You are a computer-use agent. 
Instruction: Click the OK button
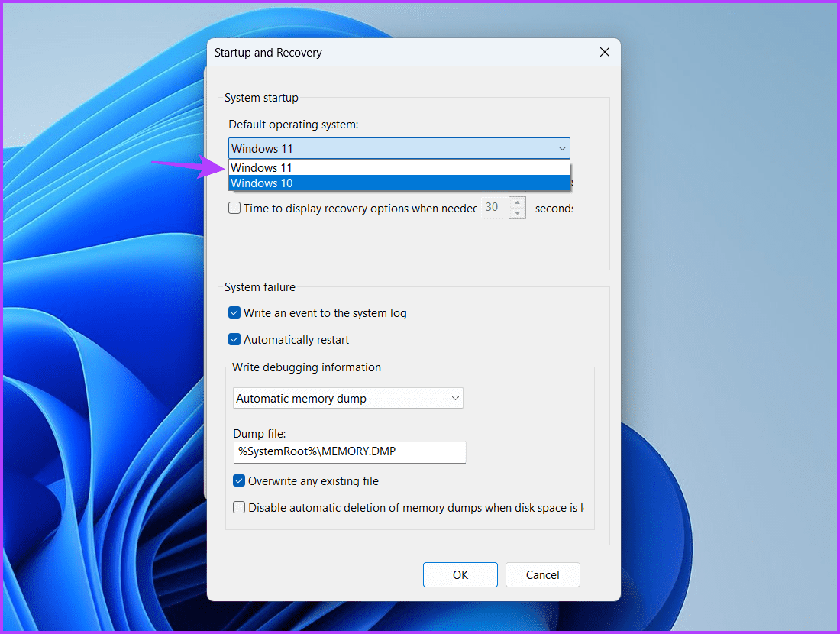[x=460, y=574]
